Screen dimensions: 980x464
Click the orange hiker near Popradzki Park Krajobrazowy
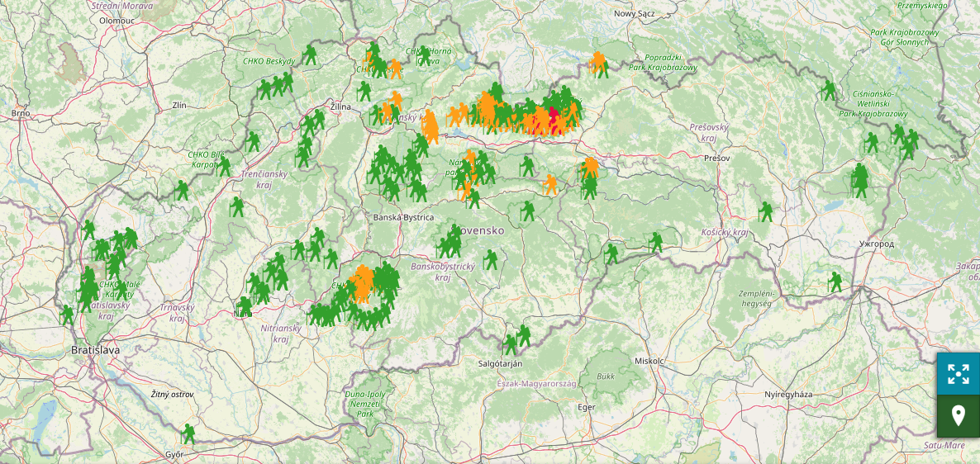tap(598, 64)
